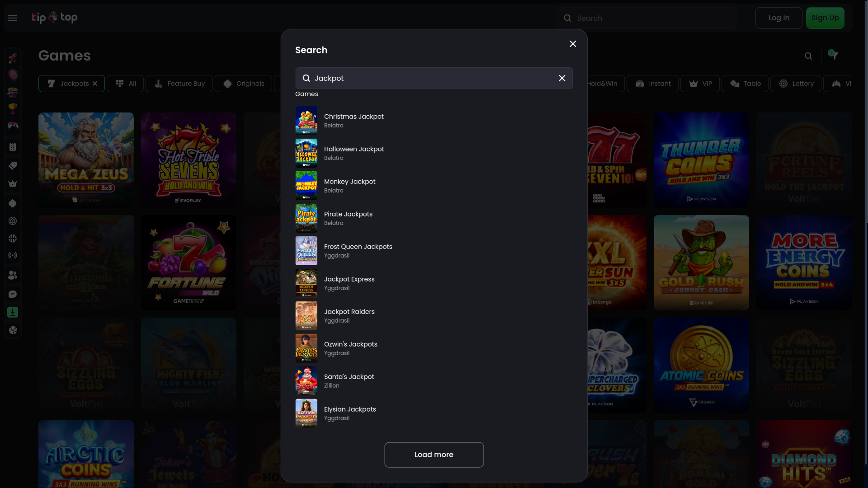Open the VIP category tab

point(700,84)
